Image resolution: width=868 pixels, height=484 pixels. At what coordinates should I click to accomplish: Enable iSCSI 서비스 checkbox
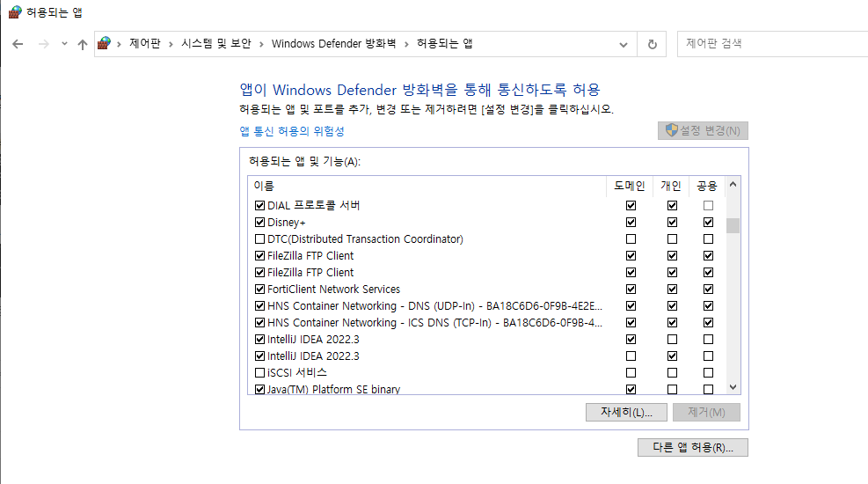[x=259, y=373]
